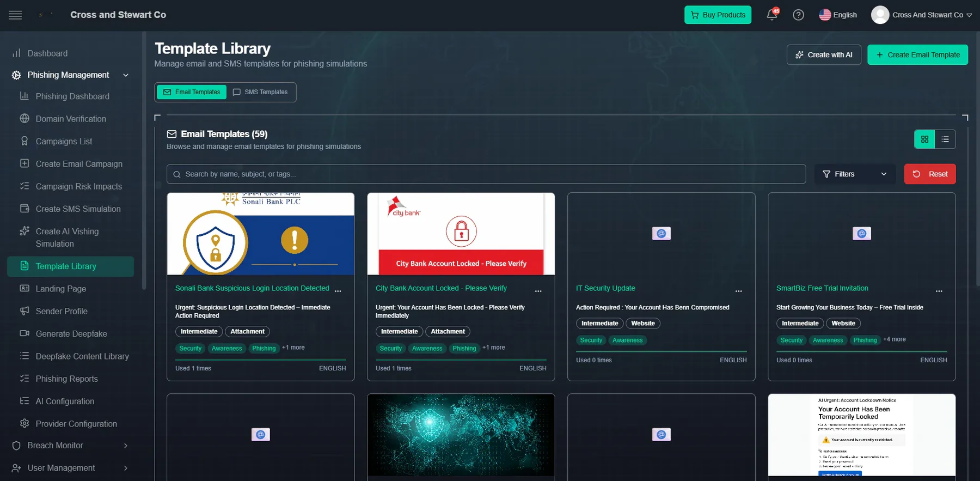This screenshot has height=481, width=980.
Task: Focus the template search field
Action: pyautogui.click(x=486, y=174)
